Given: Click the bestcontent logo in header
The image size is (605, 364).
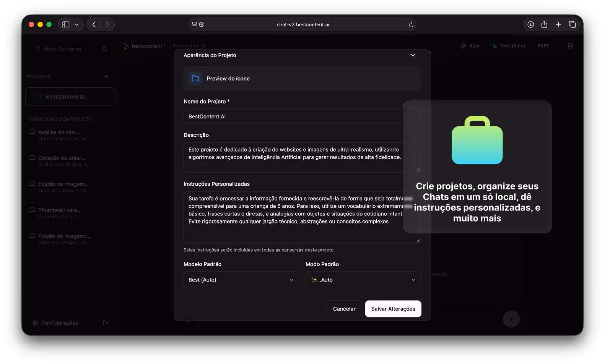Looking at the screenshot, I should pos(145,46).
